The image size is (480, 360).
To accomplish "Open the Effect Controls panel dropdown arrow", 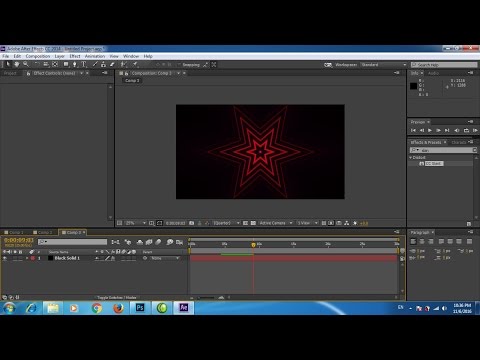I will pos(81,73).
